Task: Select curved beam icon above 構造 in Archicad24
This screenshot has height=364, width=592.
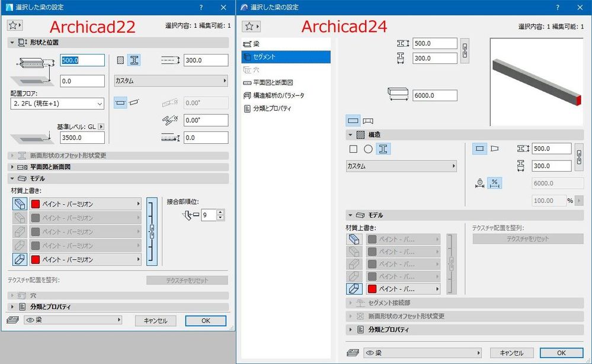Action: (368, 121)
